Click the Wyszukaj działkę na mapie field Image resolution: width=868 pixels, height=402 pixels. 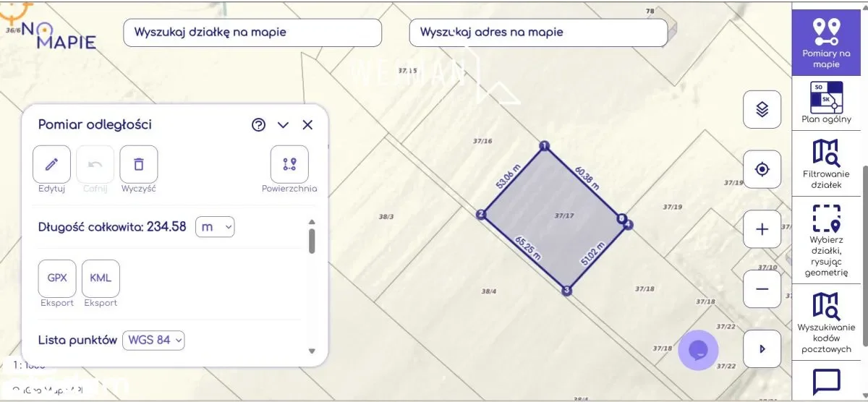pos(252,33)
